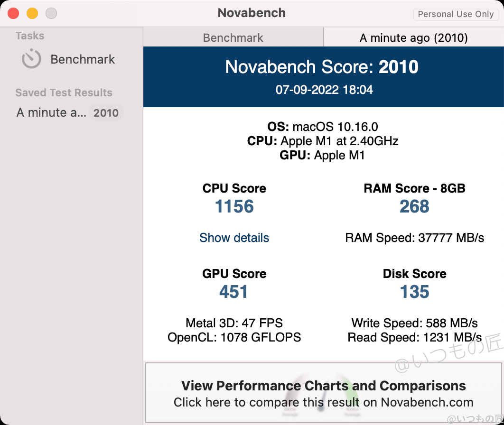Click the Disk Score value 135
Screen dimensions: 504x425
click(414, 292)
